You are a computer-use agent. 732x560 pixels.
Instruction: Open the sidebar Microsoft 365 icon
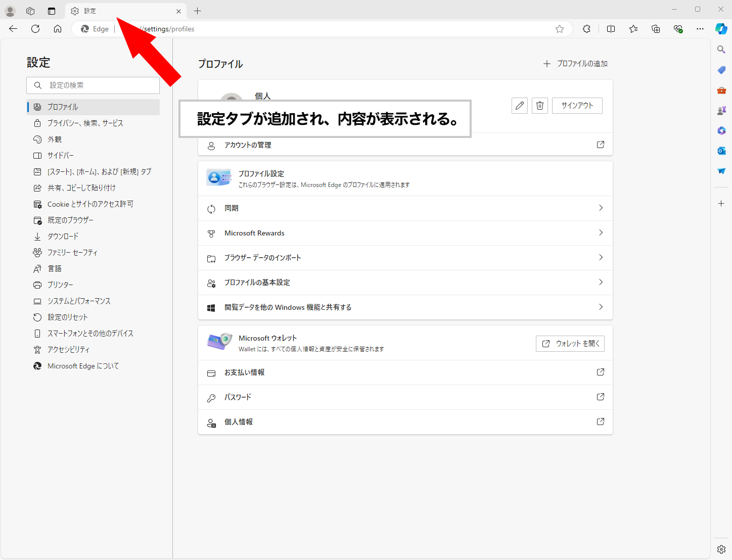[721, 130]
